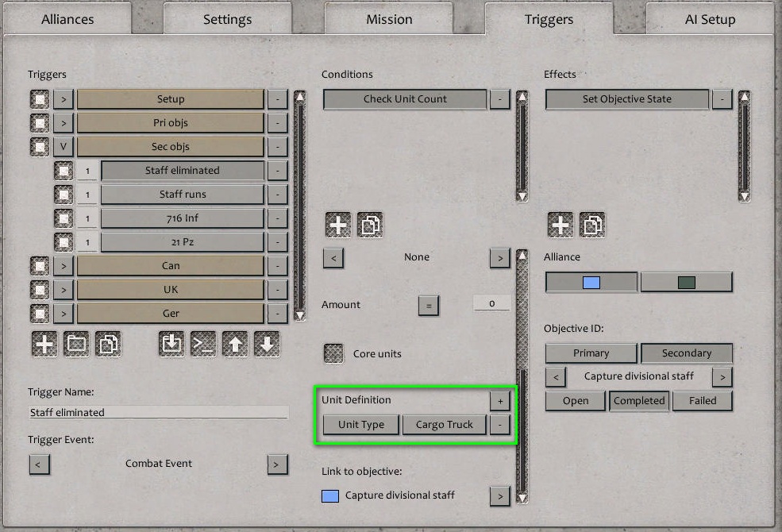Screen dimensions: 782x532
Task: Select next Trigger Event after Combat Event
Action: pos(277,465)
